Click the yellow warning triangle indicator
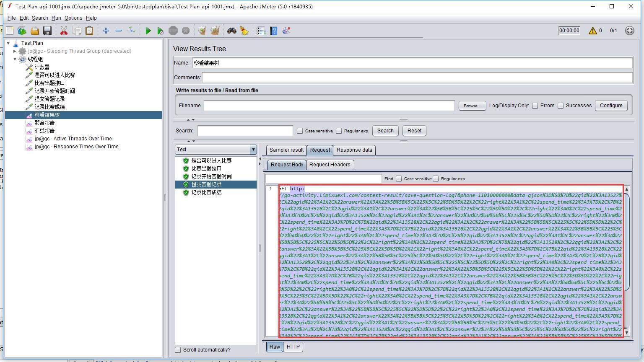The image size is (644, 362). [592, 31]
